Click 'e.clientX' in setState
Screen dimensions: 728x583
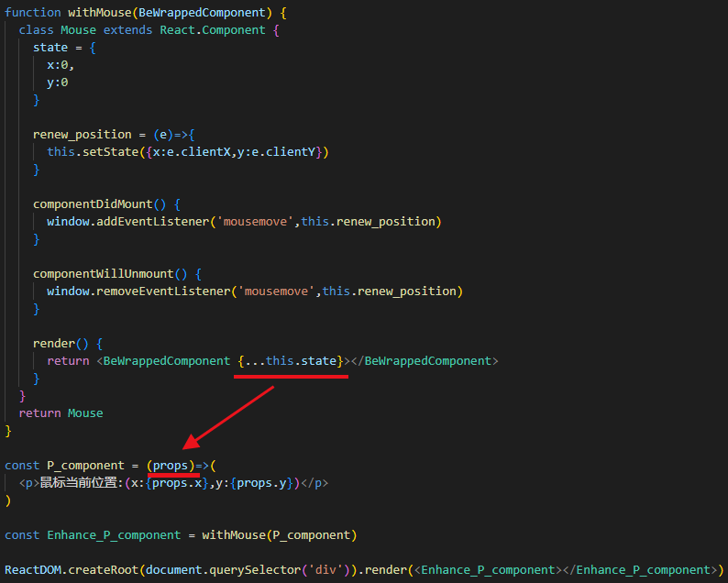(x=198, y=152)
